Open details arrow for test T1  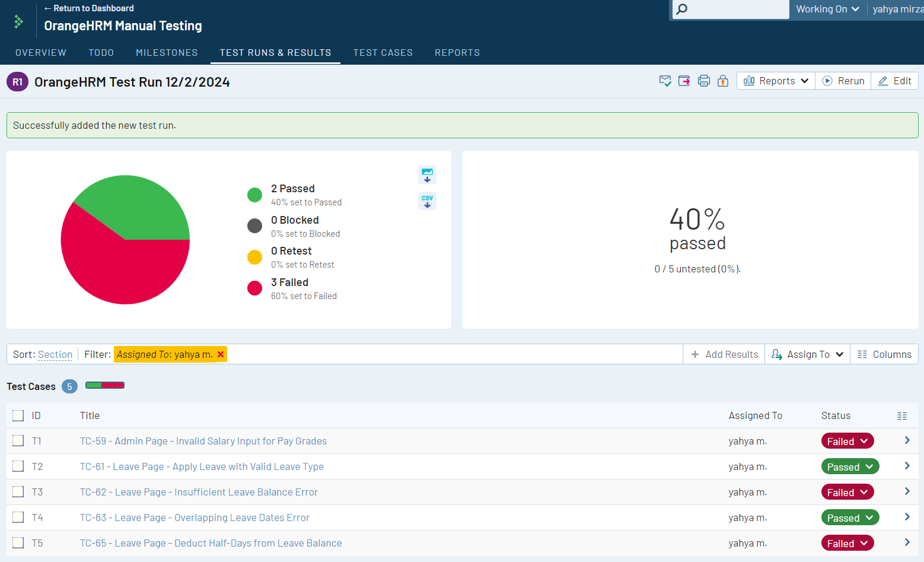907,440
